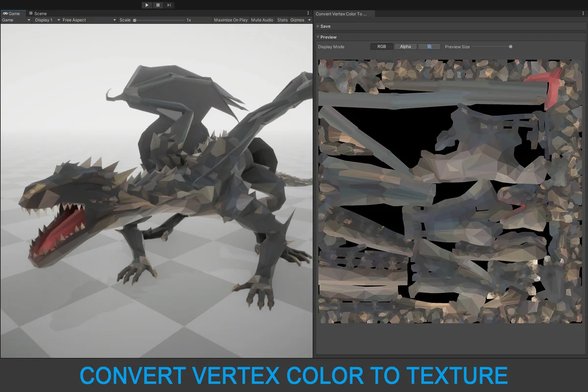
Task: Click the Scene tab's grid icon
Action: pos(32,13)
